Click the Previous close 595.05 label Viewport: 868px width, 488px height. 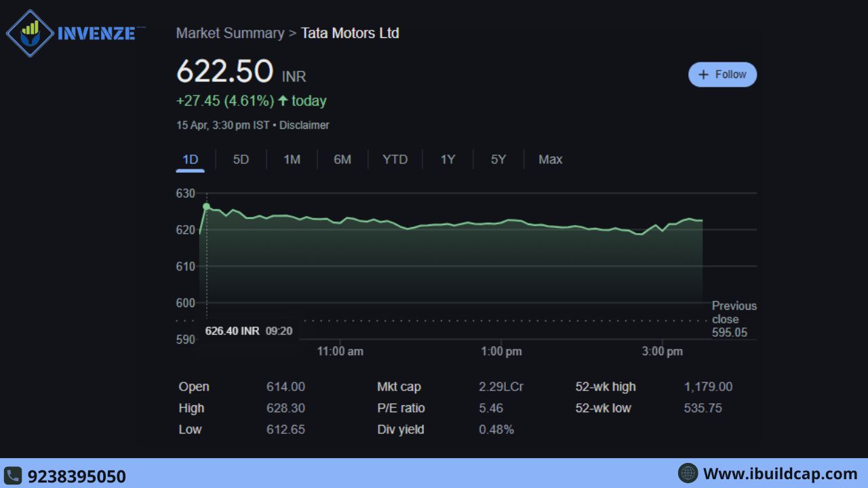pos(734,319)
